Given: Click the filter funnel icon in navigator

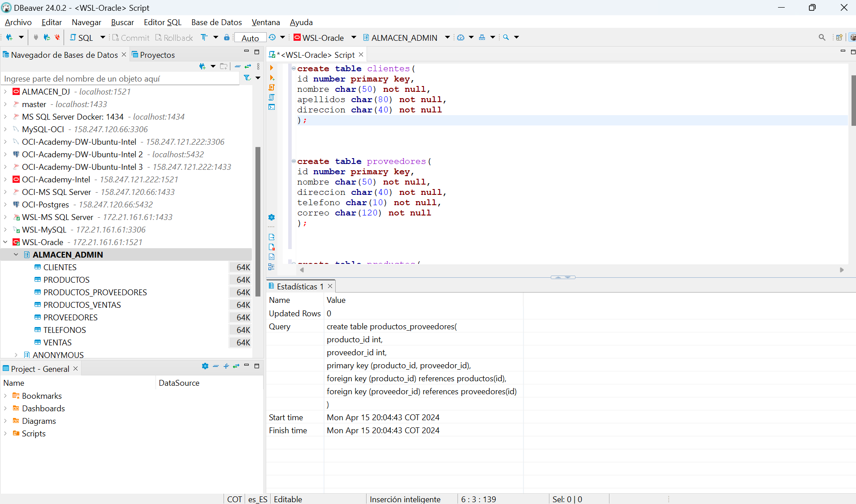Looking at the screenshot, I should [247, 78].
